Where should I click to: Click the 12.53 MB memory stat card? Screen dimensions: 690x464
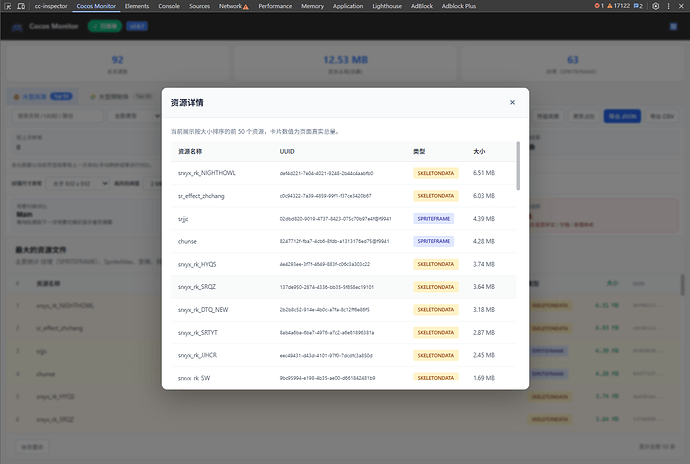(x=345, y=64)
